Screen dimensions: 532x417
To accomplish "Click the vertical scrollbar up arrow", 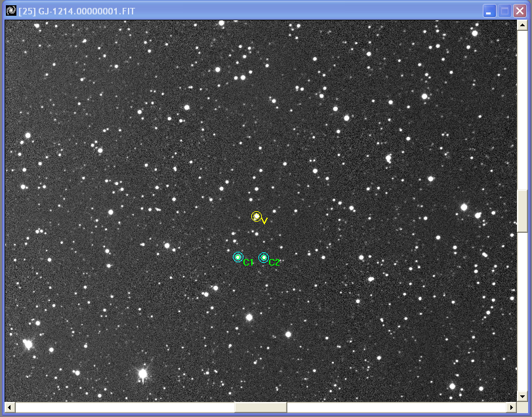I will (x=522, y=26).
